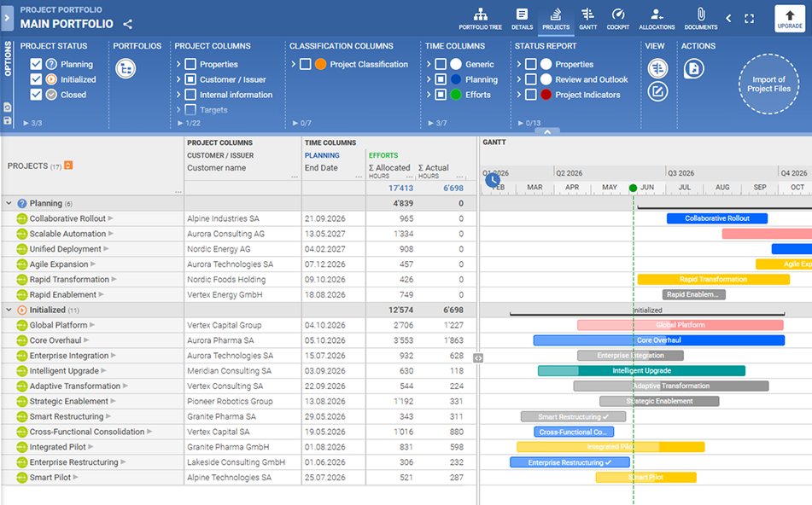812x505 pixels.
Task: Click the edit view icon under View
Action: 657,91
